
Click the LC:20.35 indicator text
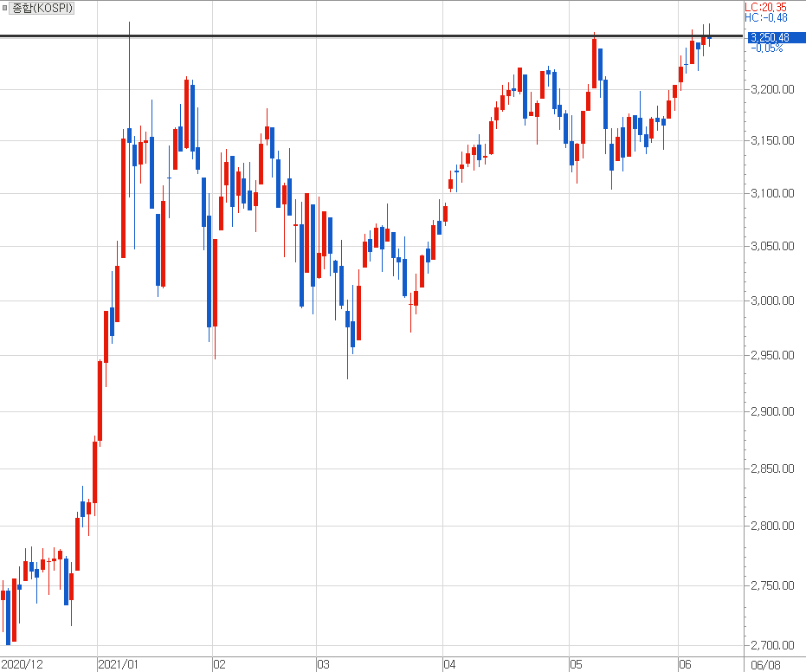[x=766, y=7]
